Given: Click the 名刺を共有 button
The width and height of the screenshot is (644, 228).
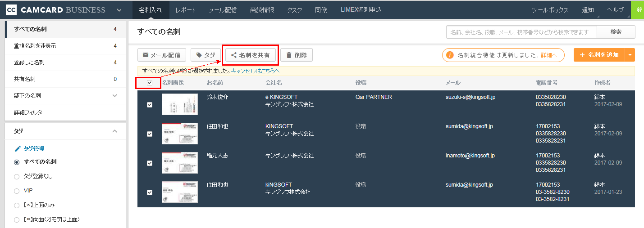Looking at the screenshot, I should pyautogui.click(x=250, y=55).
